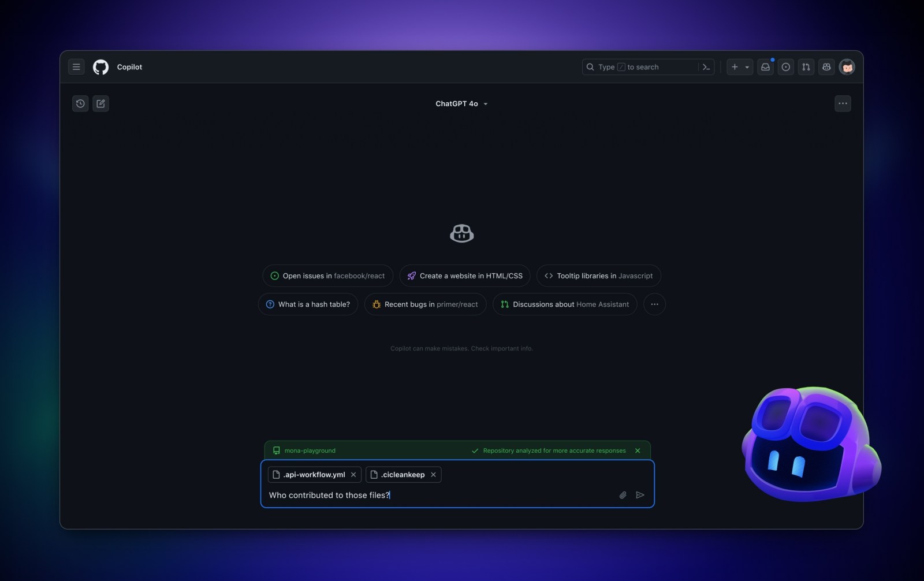Dismiss the mona-playground repository analyzed banner

pos(638,450)
